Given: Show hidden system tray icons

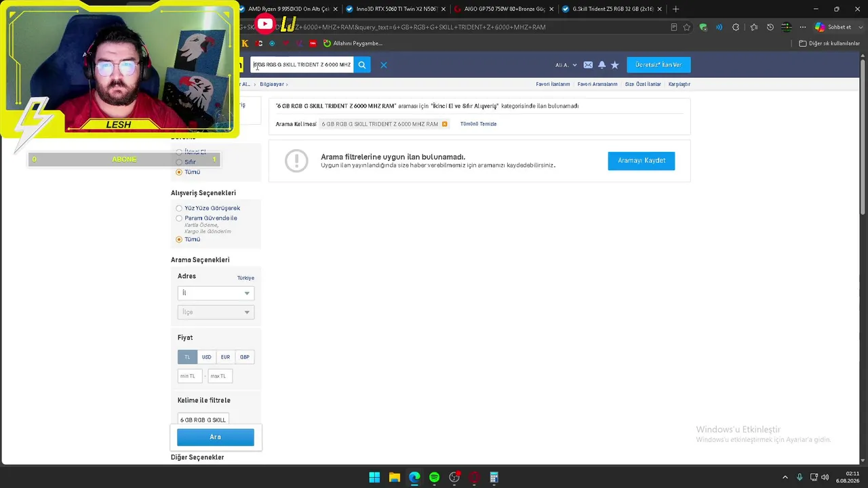Looking at the screenshot, I should (785, 477).
